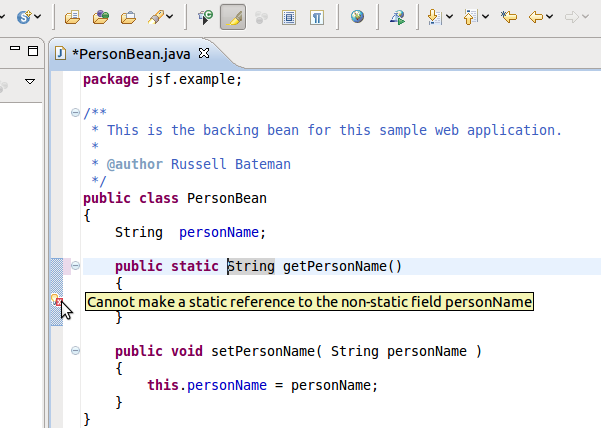Maximize the left side view panel
The width and height of the screenshot is (601, 428).
point(33,51)
